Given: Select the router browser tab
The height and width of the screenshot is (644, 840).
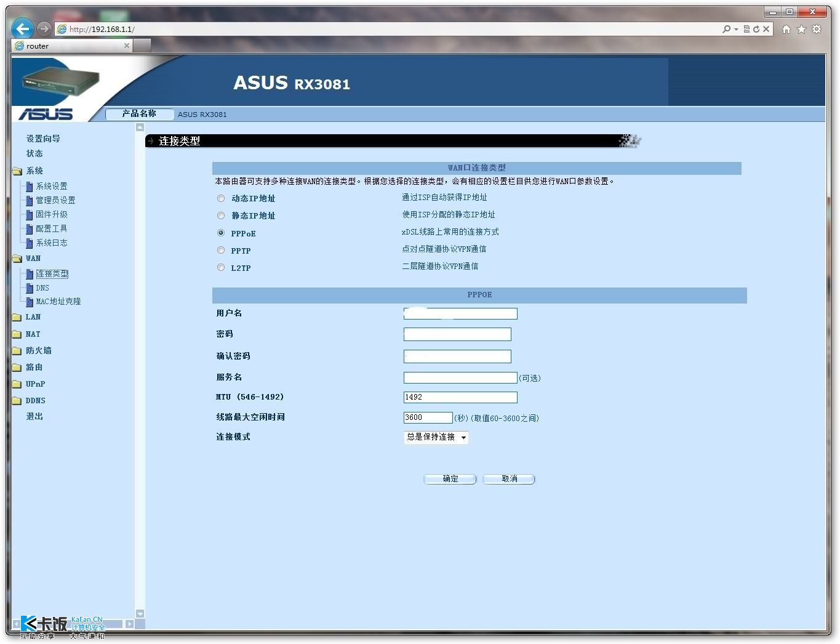Looking at the screenshot, I should pyautogui.click(x=72, y=46).
